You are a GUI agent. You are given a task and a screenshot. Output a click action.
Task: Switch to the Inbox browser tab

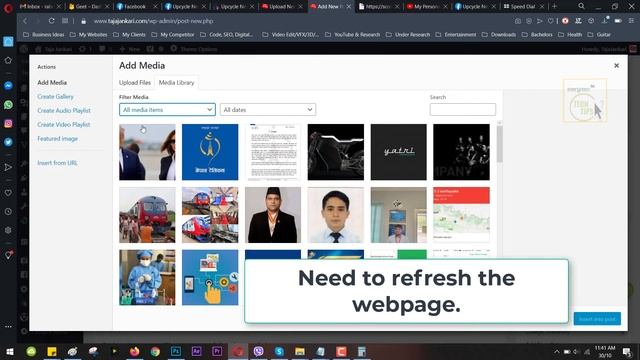click(39, 7)
